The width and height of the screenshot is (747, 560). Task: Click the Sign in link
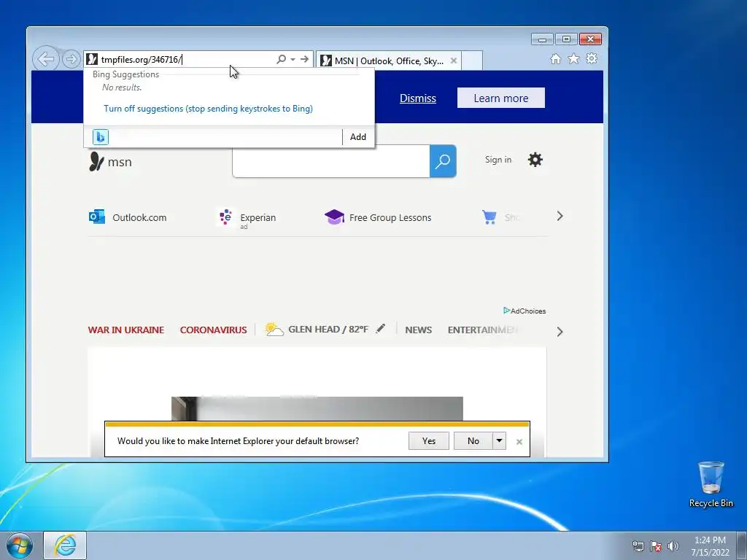(498, 160)
